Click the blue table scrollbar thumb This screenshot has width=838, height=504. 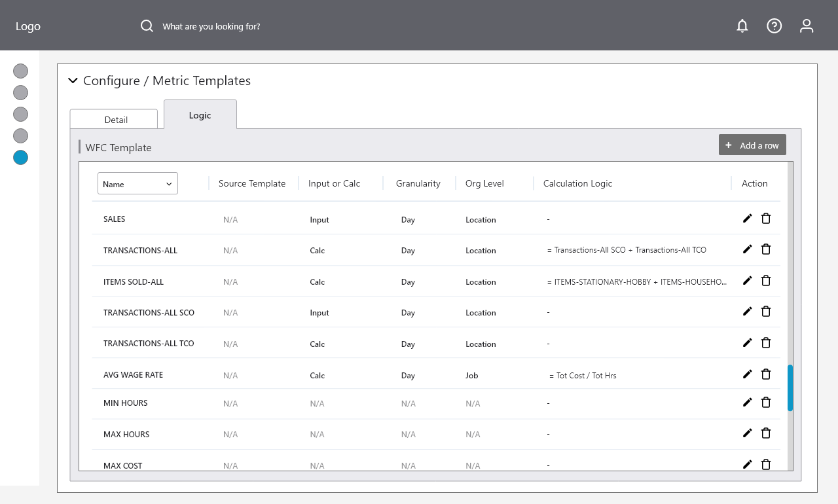pos(790,387)
